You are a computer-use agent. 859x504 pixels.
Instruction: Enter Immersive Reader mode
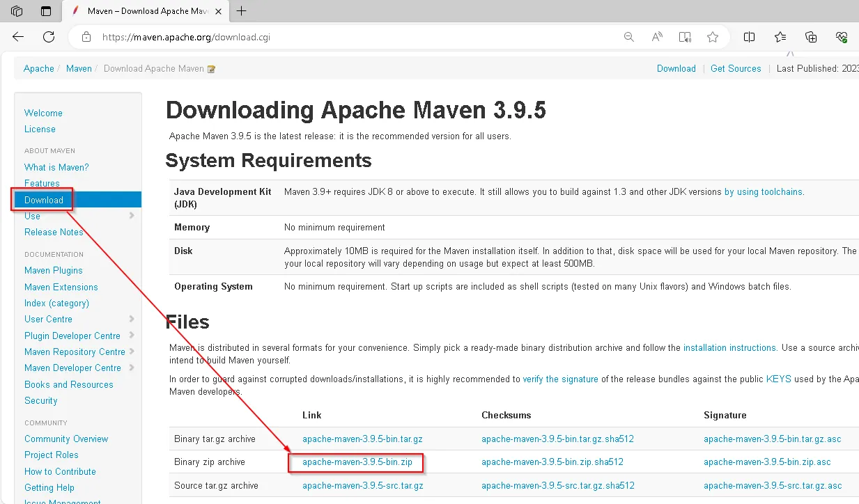[685, 37]
